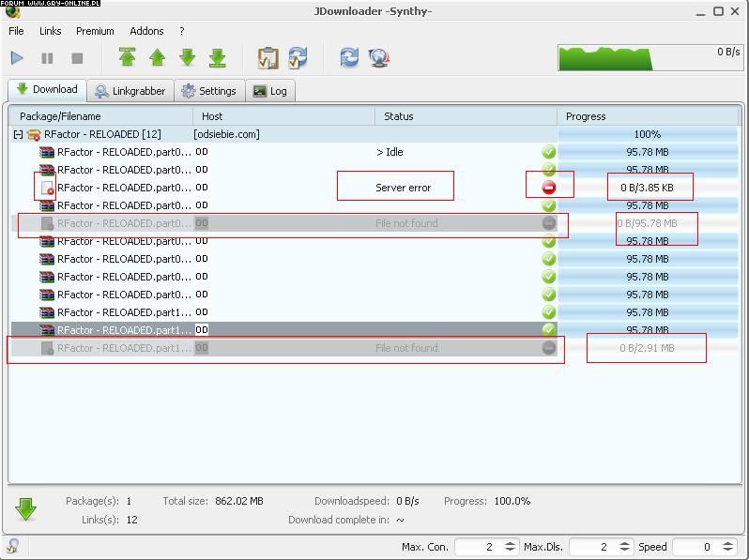Click the blue refresh arrows toolbar icon
749x560 pixels.
[x=349, y=58]
